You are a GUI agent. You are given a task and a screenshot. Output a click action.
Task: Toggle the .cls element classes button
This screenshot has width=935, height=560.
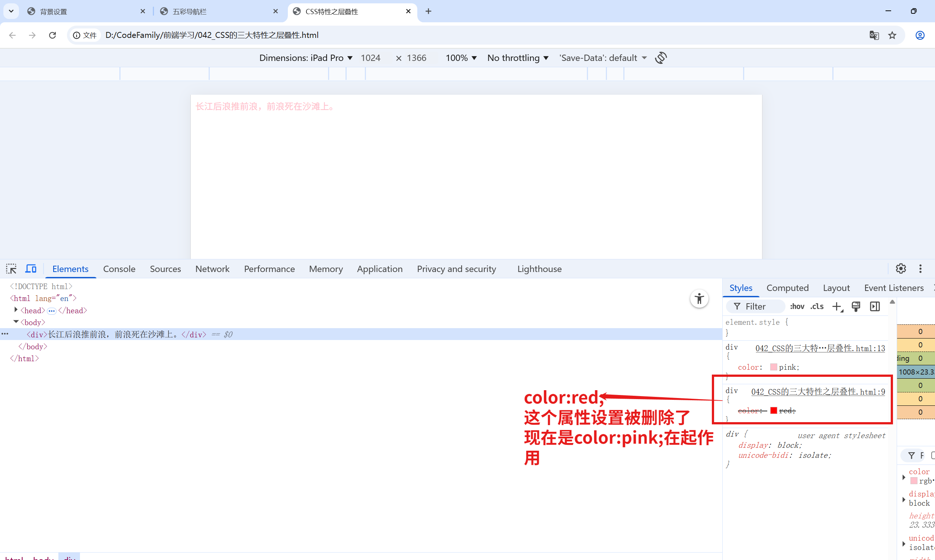[x=817, y=307]
